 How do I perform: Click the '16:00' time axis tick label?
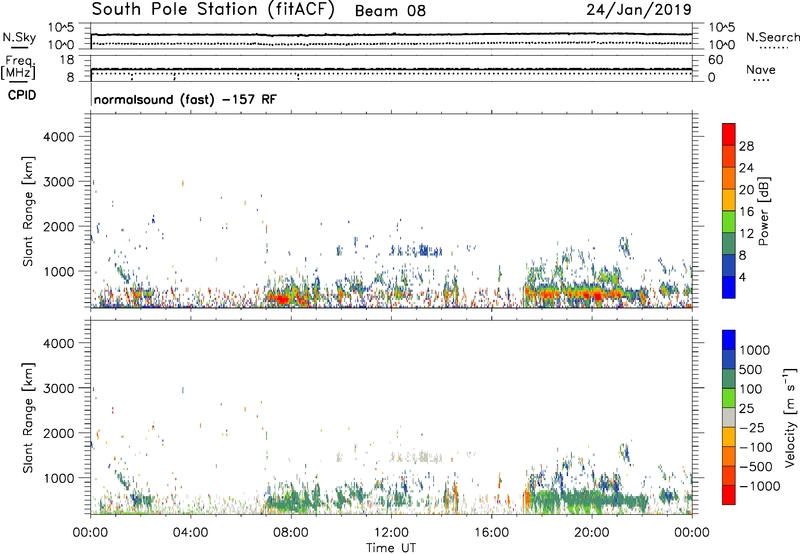tap(492, 533)
